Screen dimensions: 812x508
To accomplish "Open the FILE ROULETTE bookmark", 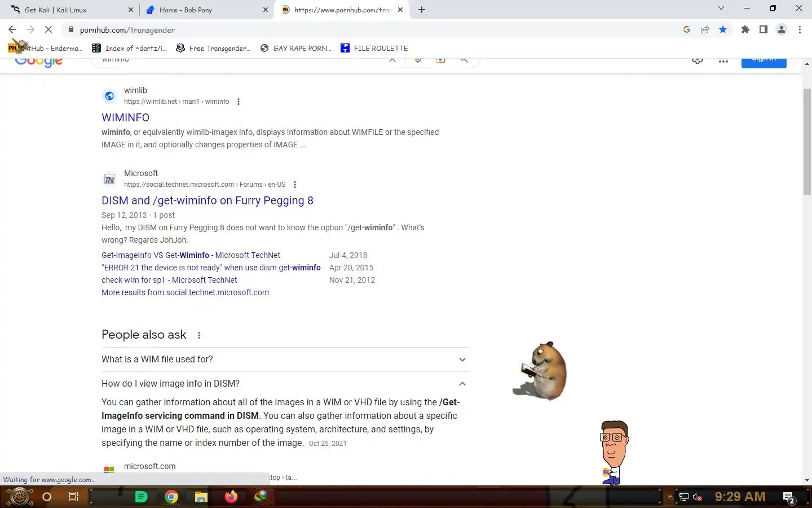I will point(374,48).
